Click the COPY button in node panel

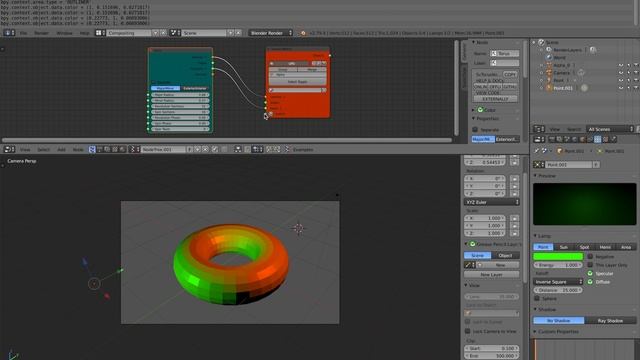tap(509, 74)
